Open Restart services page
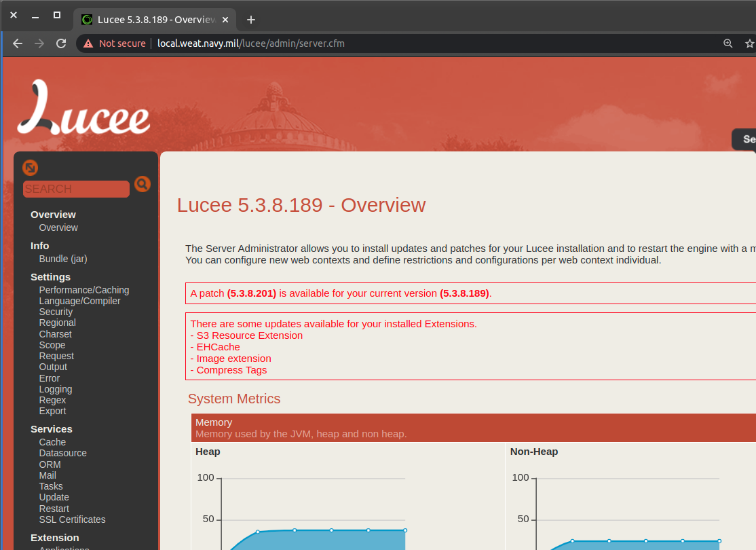The width and height of the screenshot is (756, 550). pos(54,509)
